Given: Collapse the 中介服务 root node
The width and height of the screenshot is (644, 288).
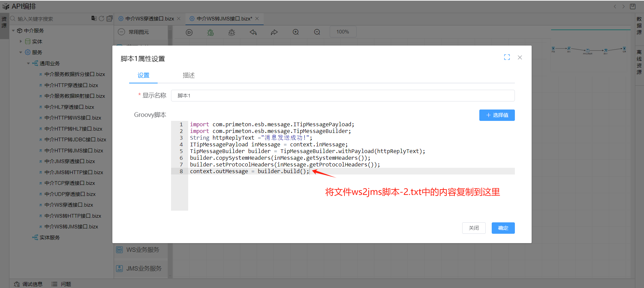Looking at the screenshot, I should pos(13,30).
